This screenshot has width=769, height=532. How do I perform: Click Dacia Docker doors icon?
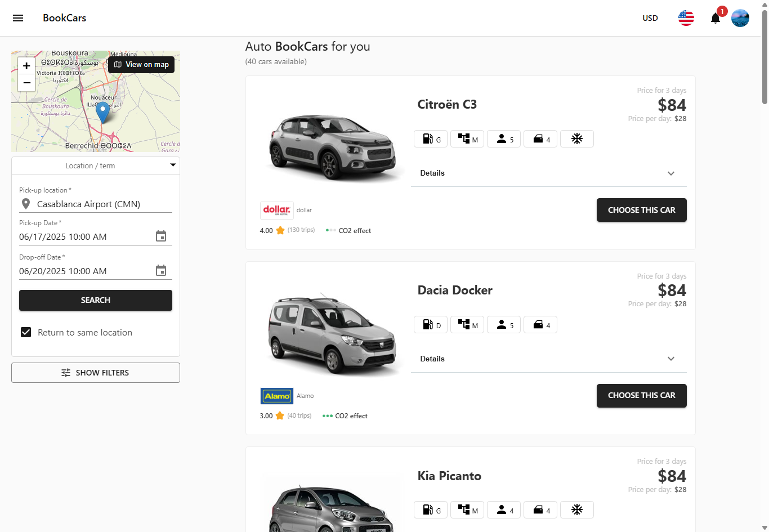[x=540, y=325]
